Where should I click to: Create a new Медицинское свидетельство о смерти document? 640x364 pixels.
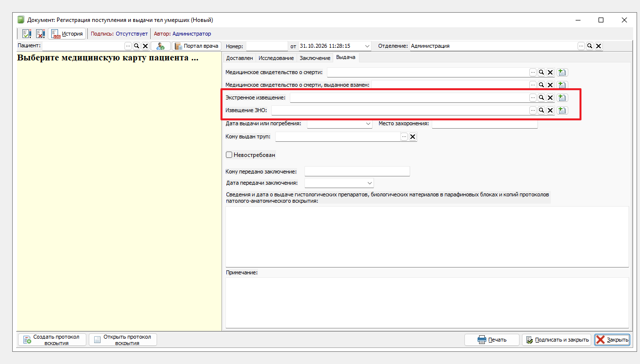coord(562,72)
